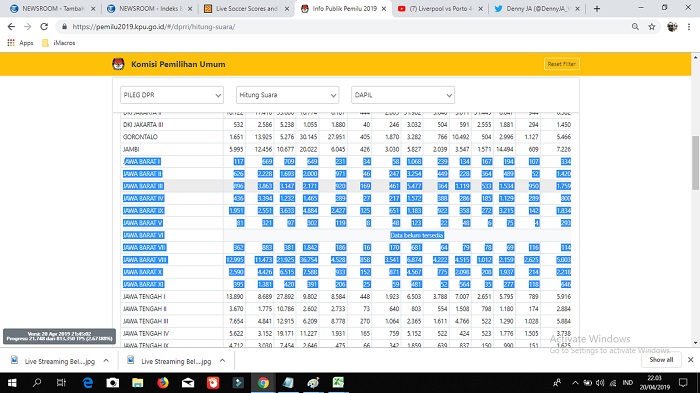Image resolution: width=700 pixels, height=393 pixels.
Task: Launch Firefox from the taskbar
Action: tap(162, 383)
